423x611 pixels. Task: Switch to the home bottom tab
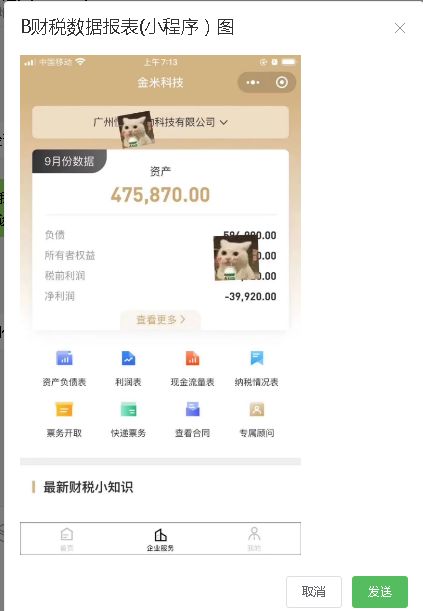tap(67, 539)
